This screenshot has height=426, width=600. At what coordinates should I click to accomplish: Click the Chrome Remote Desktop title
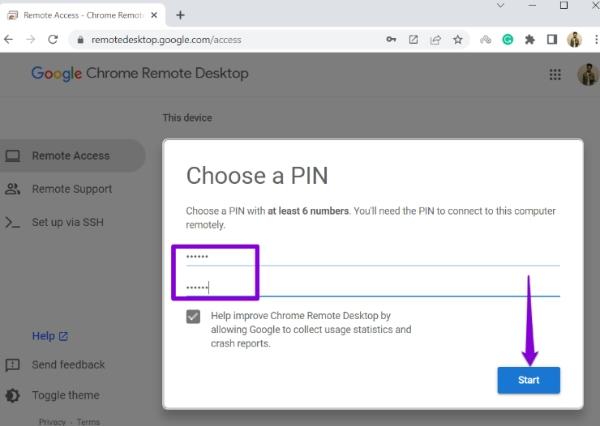point(167,73)
